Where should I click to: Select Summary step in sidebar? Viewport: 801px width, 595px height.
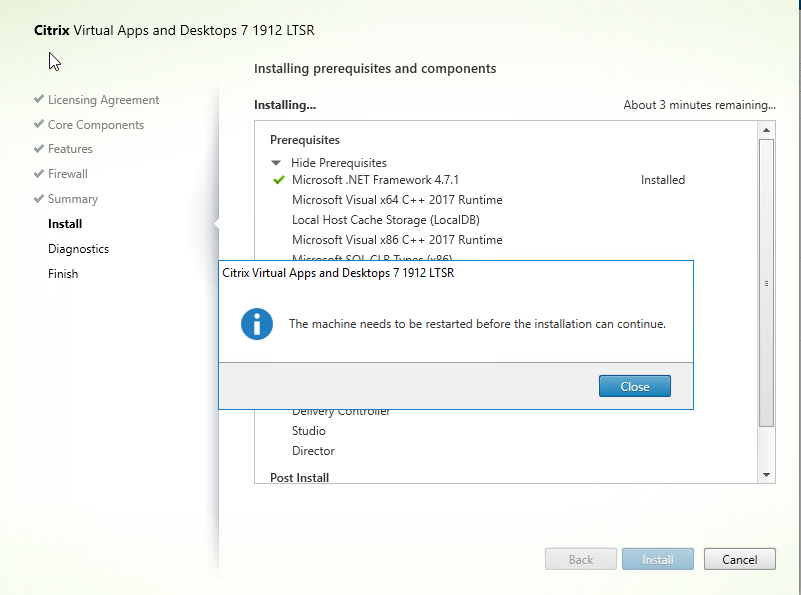(73, 199)
